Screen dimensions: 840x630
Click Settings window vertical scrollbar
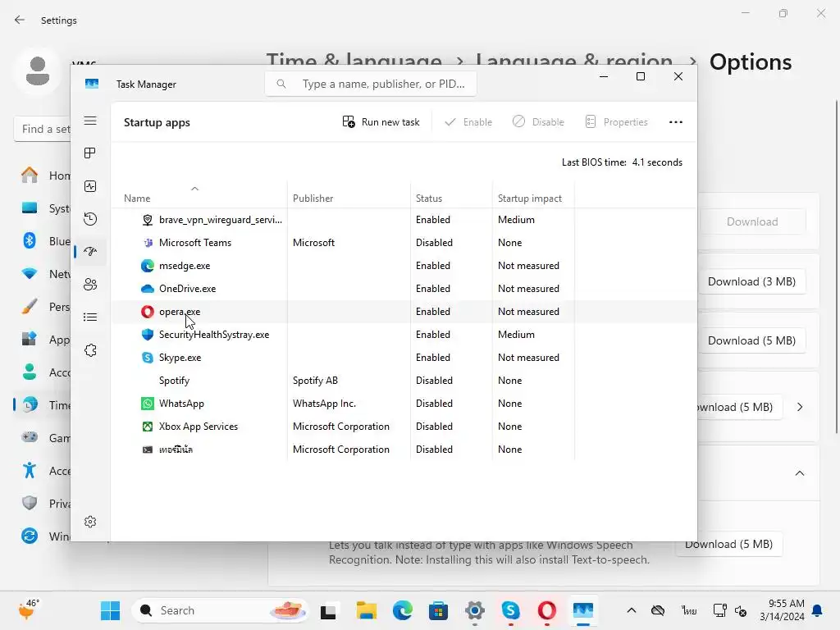(x=836, y=267)
